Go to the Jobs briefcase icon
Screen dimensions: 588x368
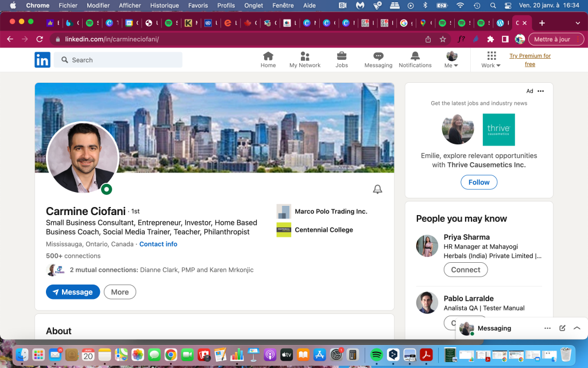[342, 56]
